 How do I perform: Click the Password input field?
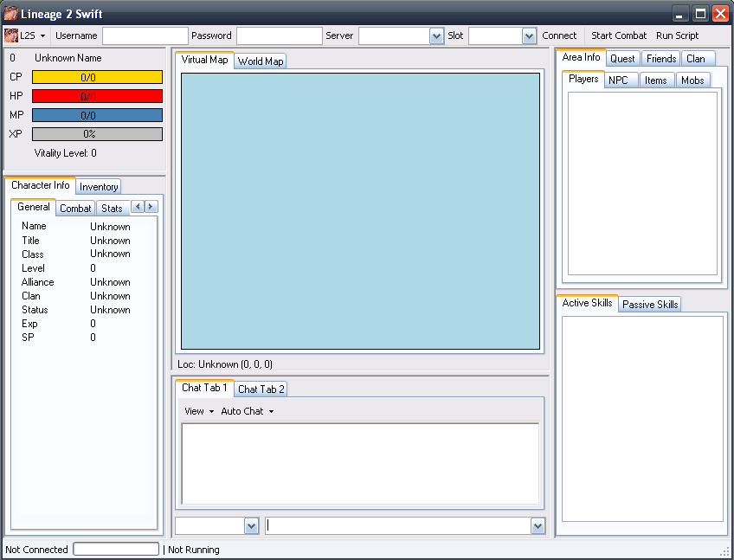(280, 35)
